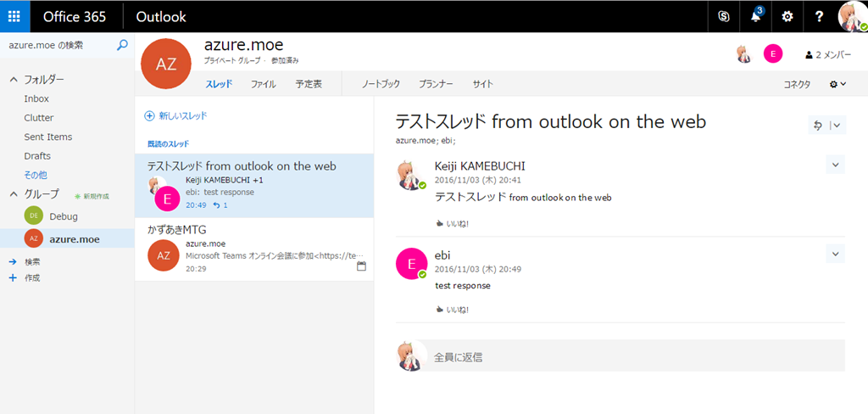
Task: Open the group settings gear dropdown
Action: pos(837,84)
